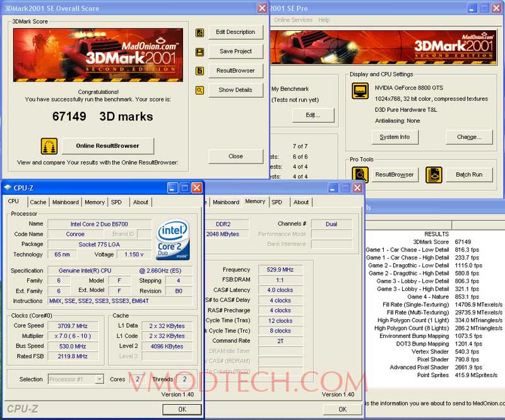Screen dimensions: 505x420
Task: Click the CPU-Z title bar icon
Action: coord(8,188)
